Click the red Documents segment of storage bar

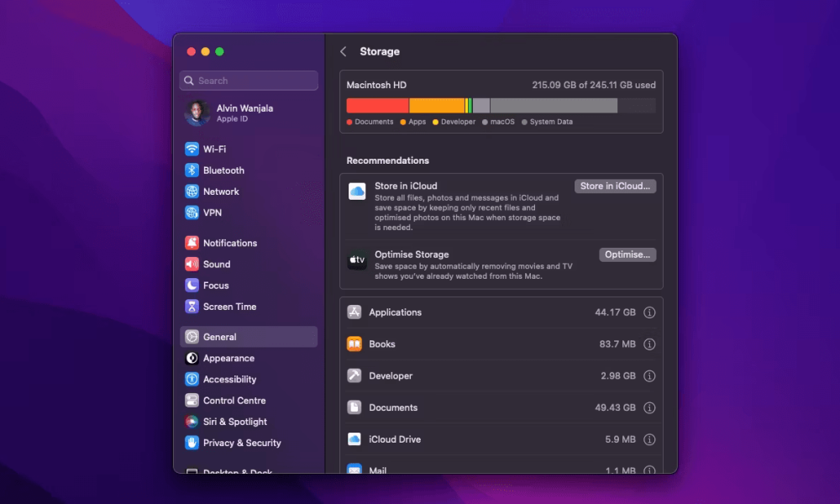point(377,106)
